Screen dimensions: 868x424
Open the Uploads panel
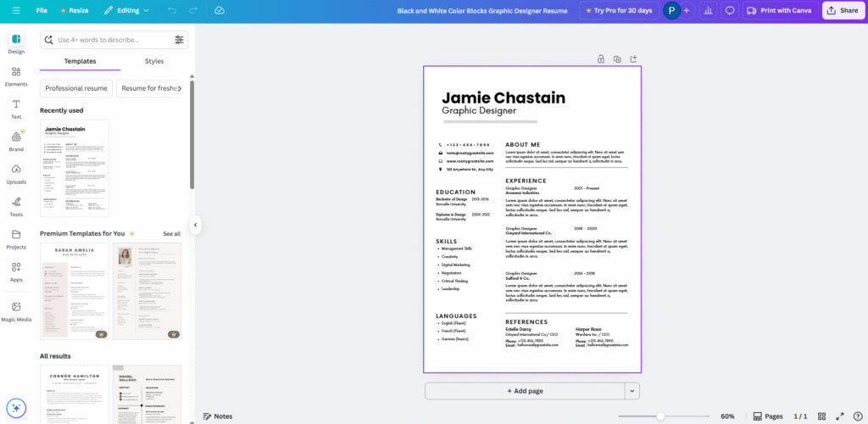[16, 173]
